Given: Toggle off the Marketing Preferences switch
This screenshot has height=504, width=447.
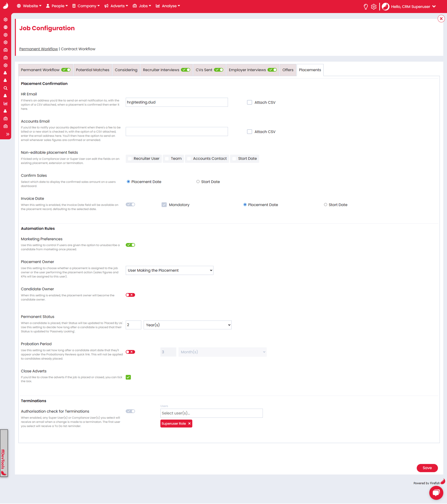Looking at the screenshot, I should pos(130,245).
